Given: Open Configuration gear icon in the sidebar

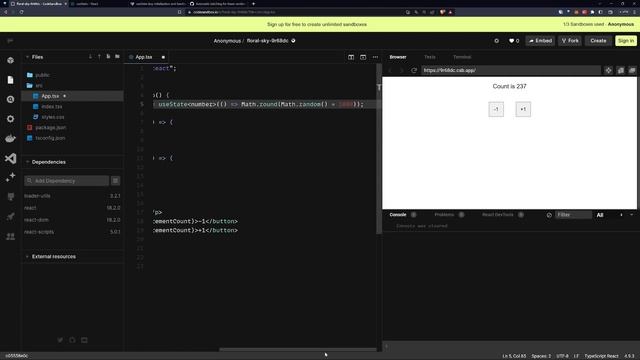Looking at the screenshot, I should click(x=11, y=119).
